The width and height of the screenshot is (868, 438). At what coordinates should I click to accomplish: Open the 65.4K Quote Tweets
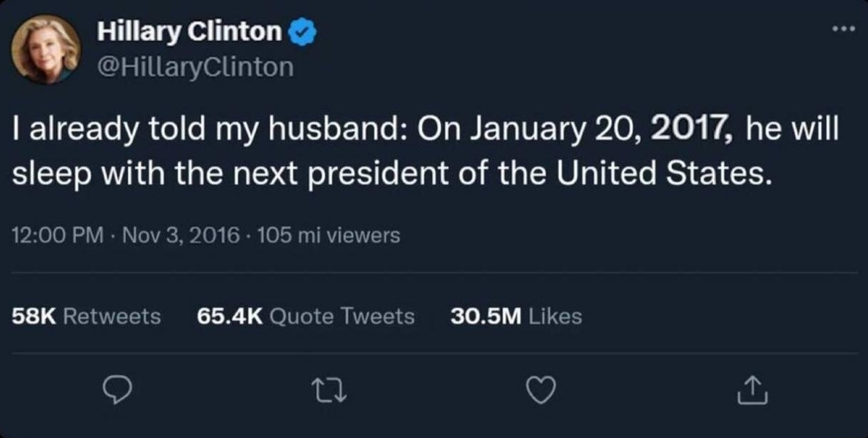click(x=307, y=316)
